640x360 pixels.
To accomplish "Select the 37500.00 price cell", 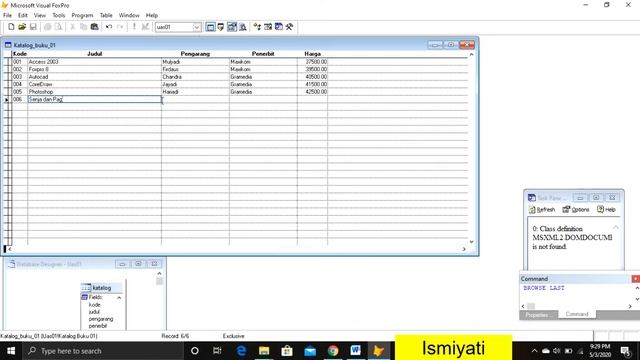I will pyautogui.click(x=312, y=62).
